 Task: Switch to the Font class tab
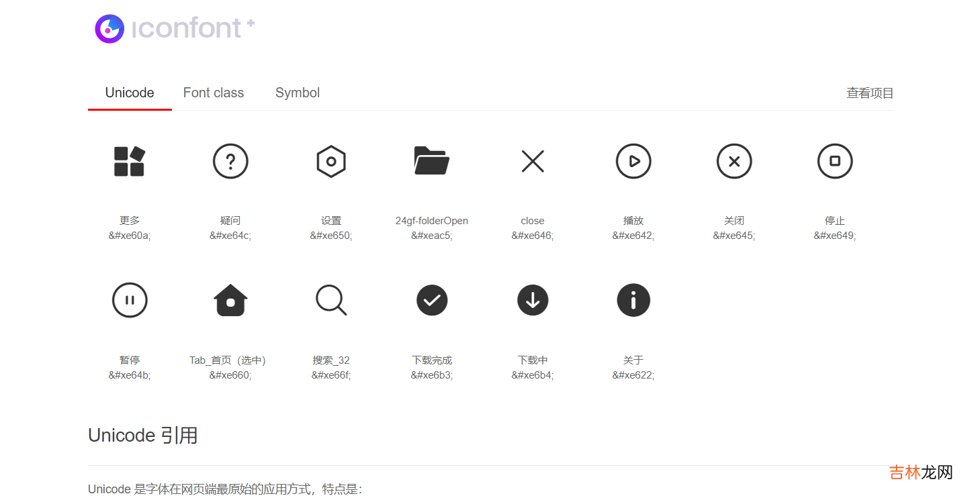(214, 93)
